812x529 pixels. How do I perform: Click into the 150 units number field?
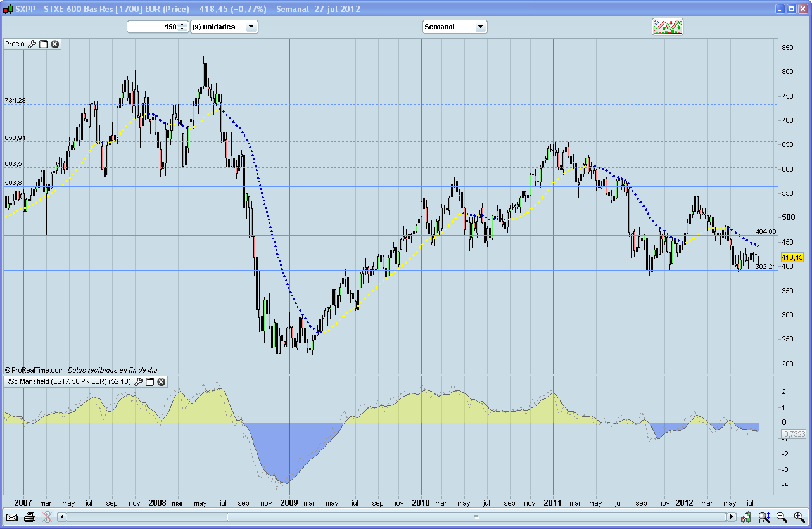pos(153,27)
